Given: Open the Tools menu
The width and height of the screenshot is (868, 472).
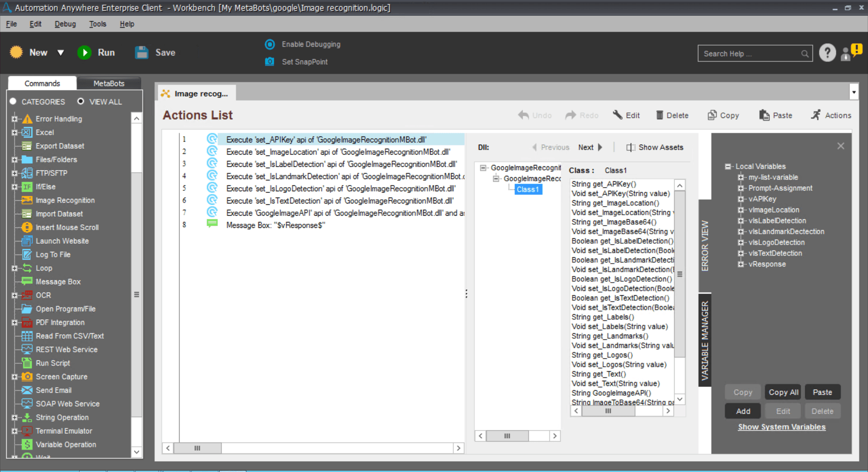Looking at the screenshot, I should coord(97,24).
